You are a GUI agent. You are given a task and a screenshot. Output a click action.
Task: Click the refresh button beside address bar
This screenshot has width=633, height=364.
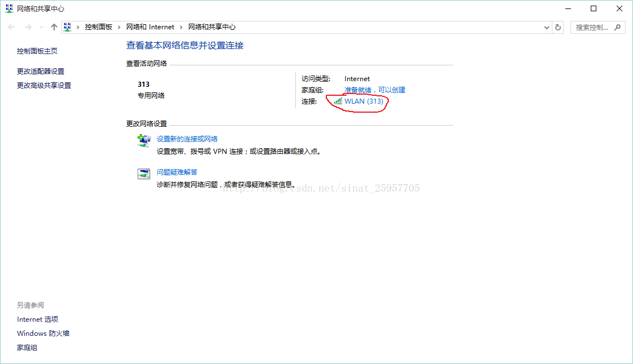[558, 27]
